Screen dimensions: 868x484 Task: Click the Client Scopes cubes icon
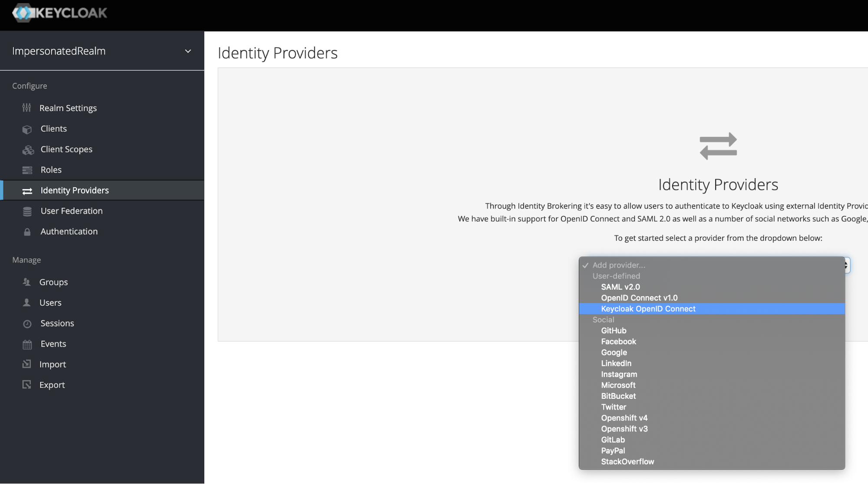pyautogui.click(x=28, y=150)
